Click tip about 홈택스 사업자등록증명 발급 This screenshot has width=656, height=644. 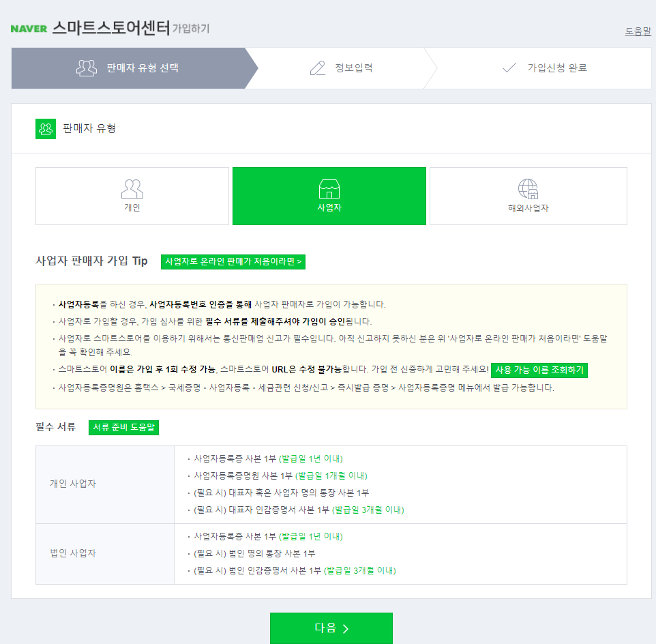(305, 388)
